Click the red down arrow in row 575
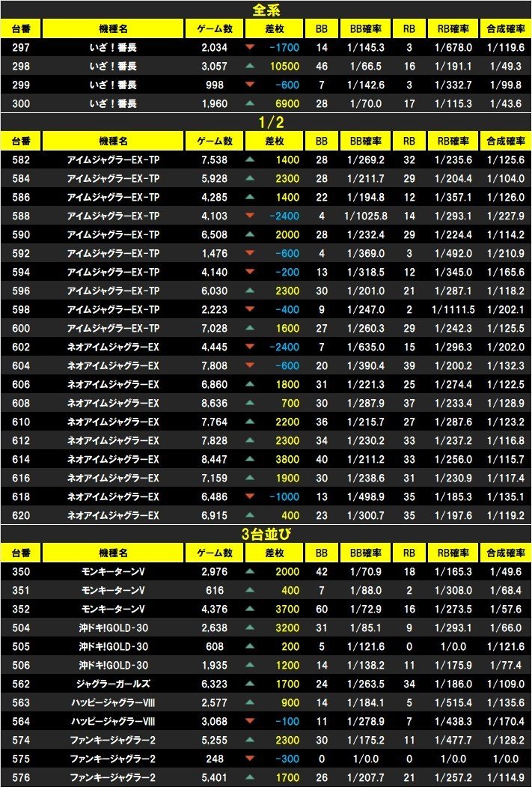This screenshot has height=787, width=532. click(x=250, y=759)
